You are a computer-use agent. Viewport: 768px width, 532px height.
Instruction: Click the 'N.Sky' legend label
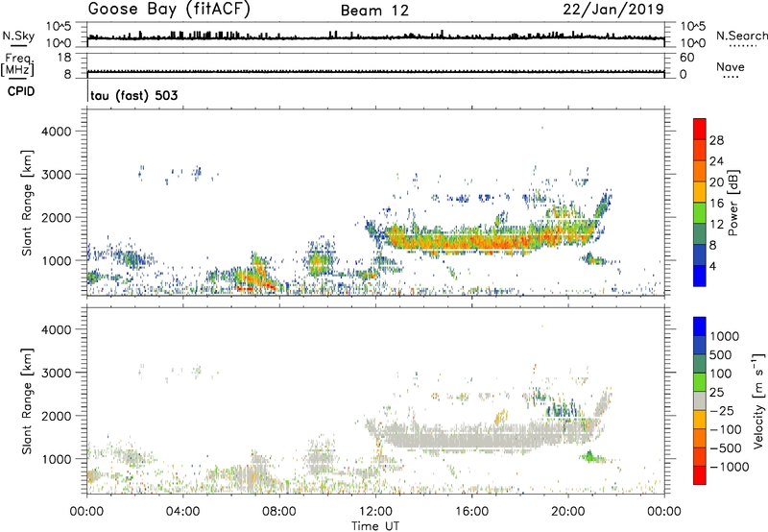click(x=18, y=36)
